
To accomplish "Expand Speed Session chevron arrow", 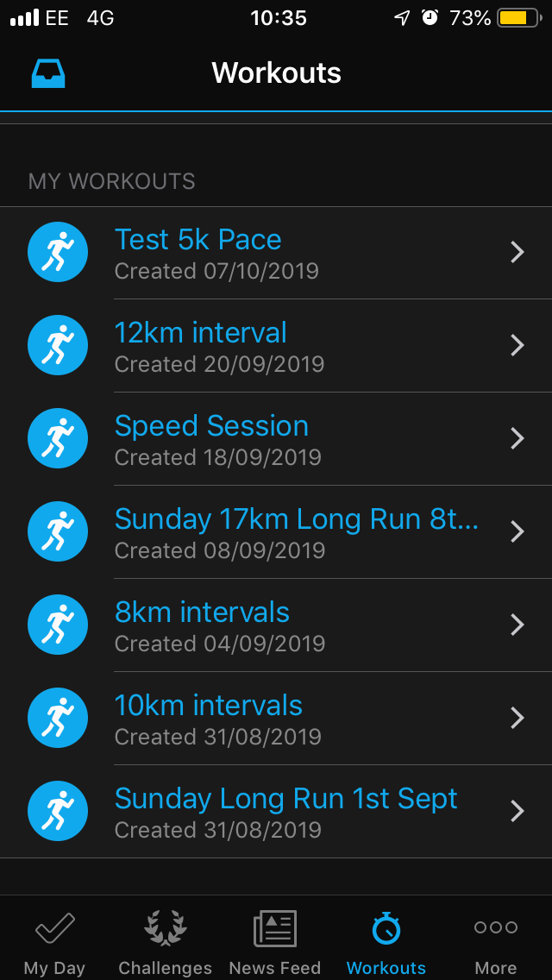I will [x=517, y=438].
